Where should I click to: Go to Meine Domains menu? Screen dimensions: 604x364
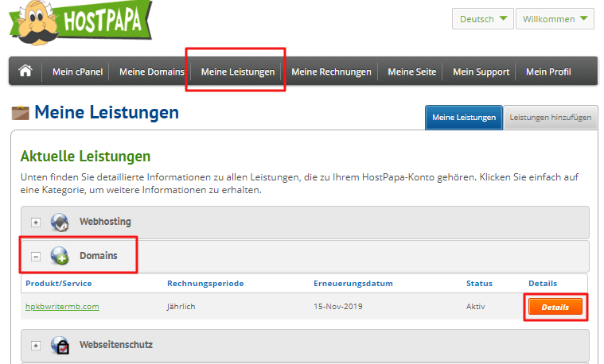(152, 72)
